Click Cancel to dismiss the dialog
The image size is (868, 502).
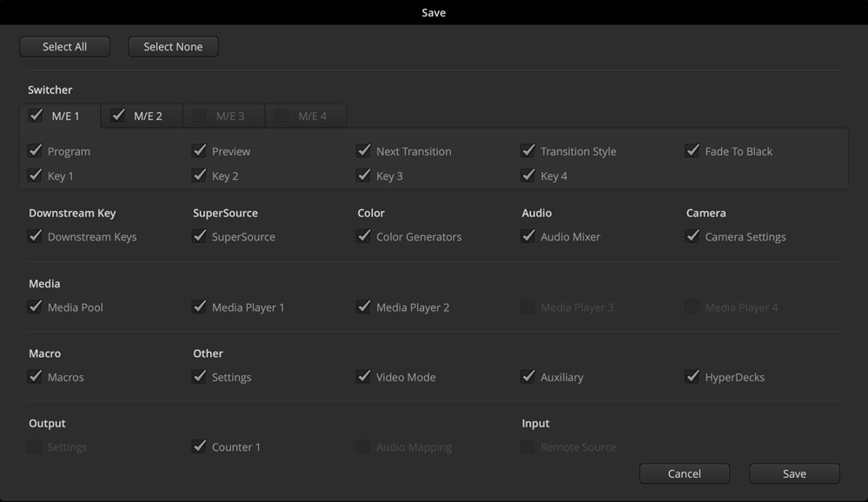click(684, 473)
